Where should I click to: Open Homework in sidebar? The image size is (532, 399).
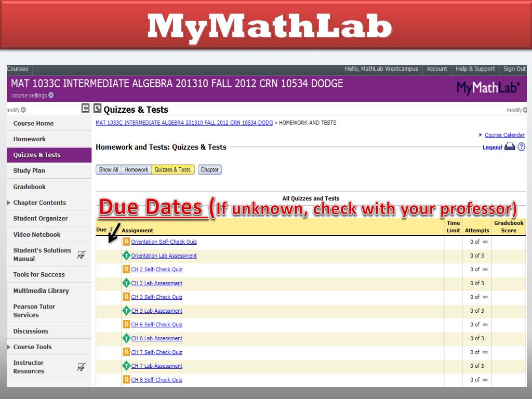[49, 139]
